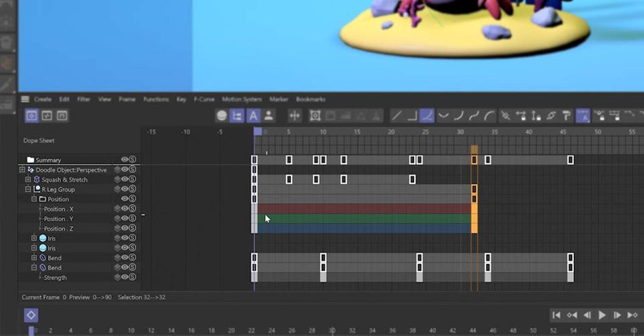Viewport: 644px width, 336px height.
Task: Go to previous keyframe
Action: 571,316
